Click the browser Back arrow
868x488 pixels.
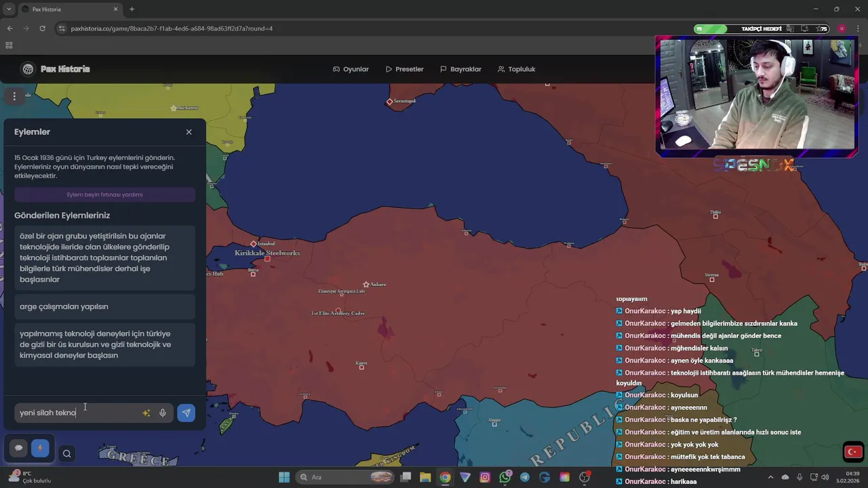9,28
